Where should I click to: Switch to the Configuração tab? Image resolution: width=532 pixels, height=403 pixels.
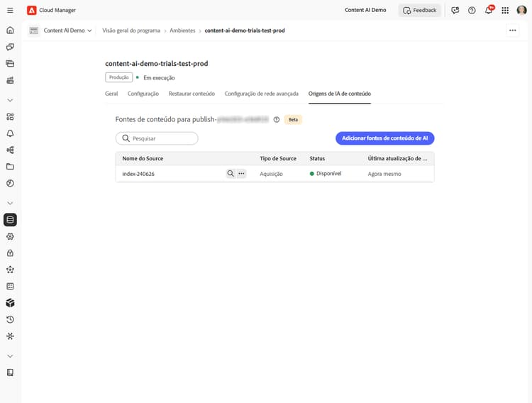coord(143,94)
